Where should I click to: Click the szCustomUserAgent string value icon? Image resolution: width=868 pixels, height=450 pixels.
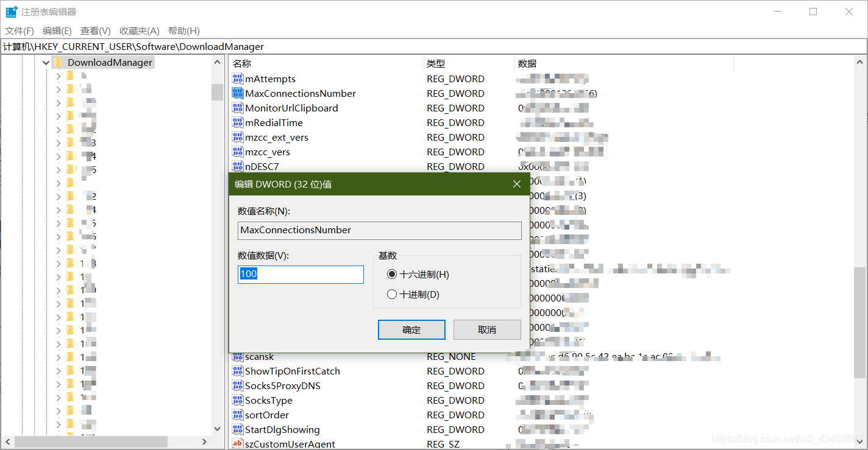[238, 444]
